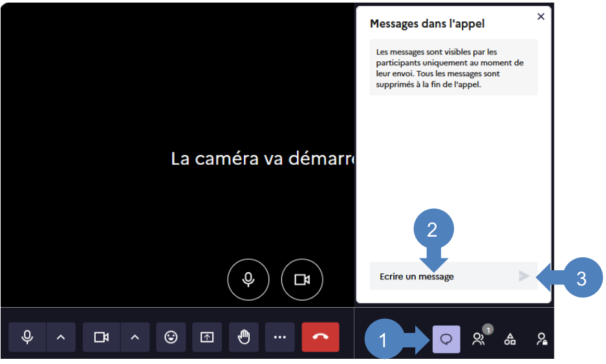The height and width of the screenshot is (364, 606).
Task: Close the Messages dans l'appel panel
Action: pyautogui.click(x=541, y=17)
